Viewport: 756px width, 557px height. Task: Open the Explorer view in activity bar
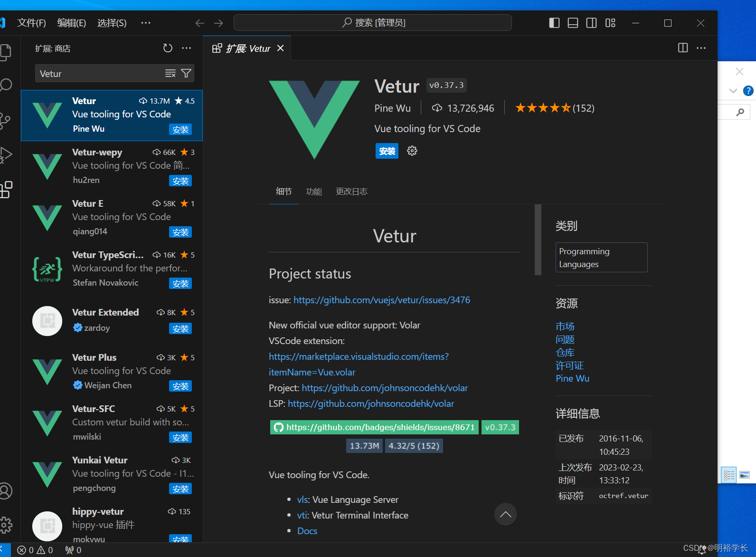(6, 52)
